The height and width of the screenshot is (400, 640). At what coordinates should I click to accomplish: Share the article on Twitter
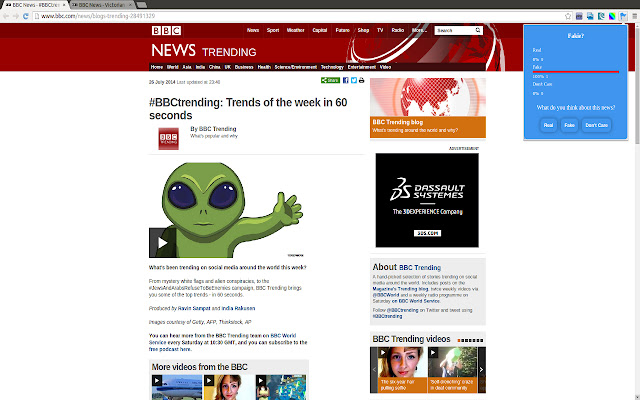pyautogui.click(x=354, y=80)
